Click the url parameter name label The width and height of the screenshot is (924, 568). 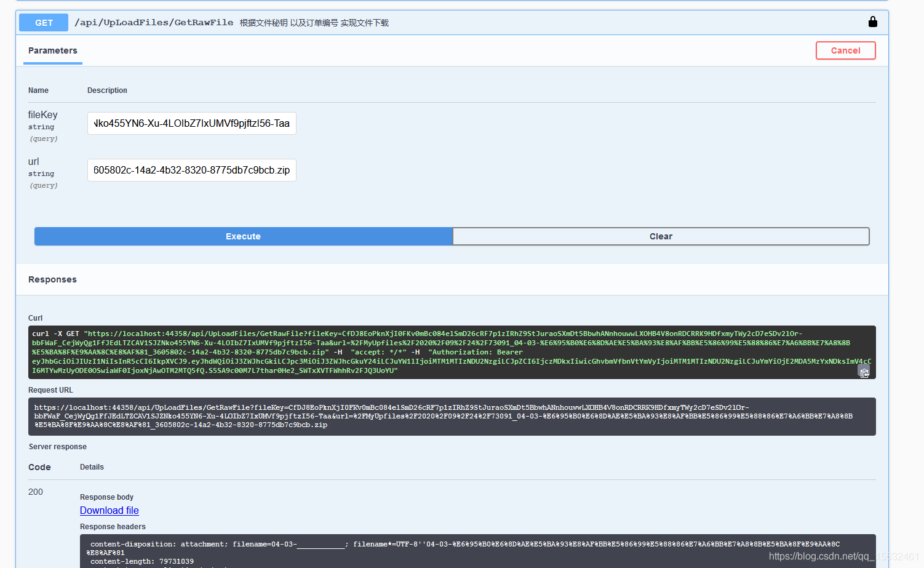click(x=33, y=161)
